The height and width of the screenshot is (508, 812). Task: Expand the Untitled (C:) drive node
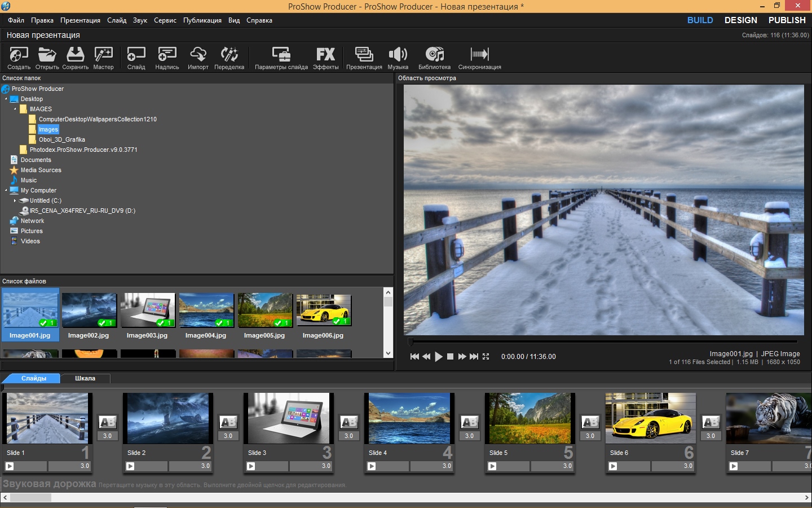tap(15, 200)
